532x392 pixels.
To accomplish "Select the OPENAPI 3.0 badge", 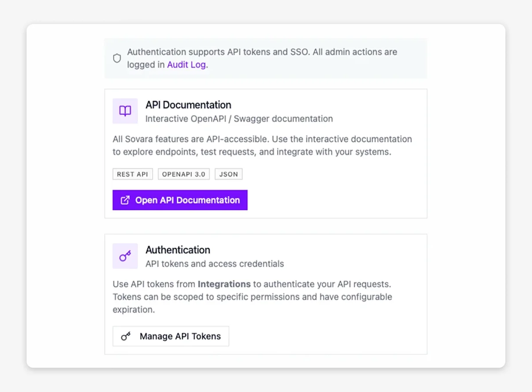I will click(184, 174).
